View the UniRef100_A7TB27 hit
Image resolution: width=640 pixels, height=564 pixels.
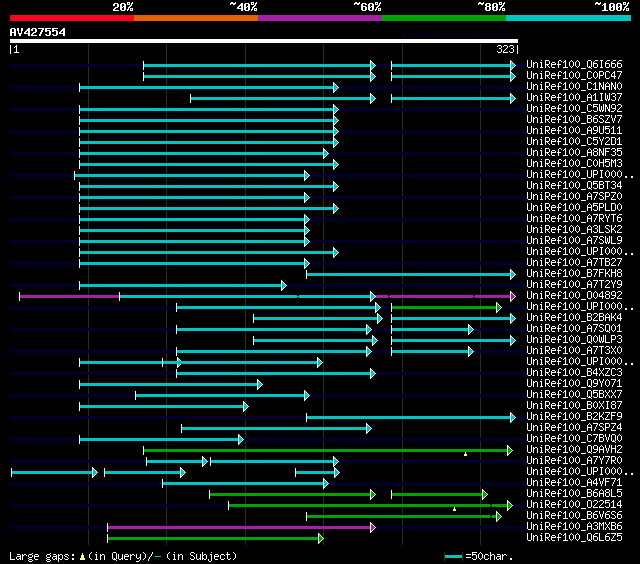[574, 262]
